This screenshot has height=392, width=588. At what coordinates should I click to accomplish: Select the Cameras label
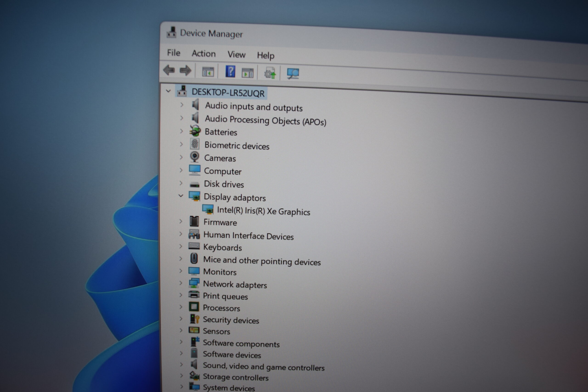click(220, 158)
